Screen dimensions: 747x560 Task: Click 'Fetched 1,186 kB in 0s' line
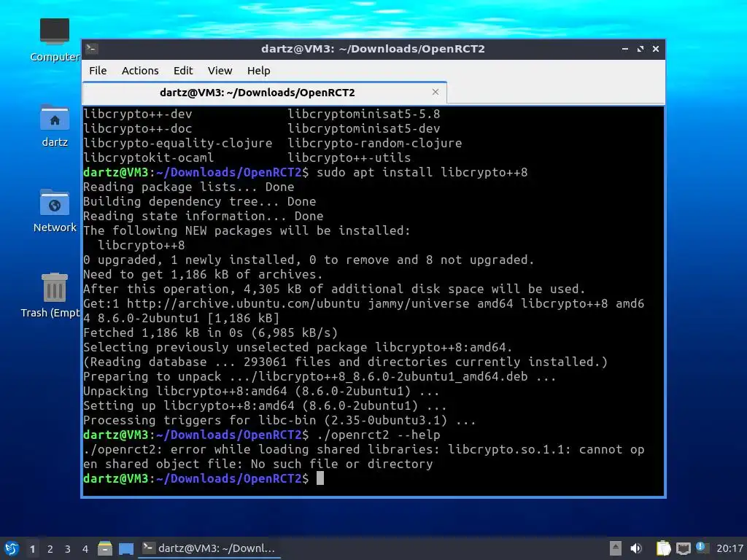pyautogui.click(x=210, y=332)
